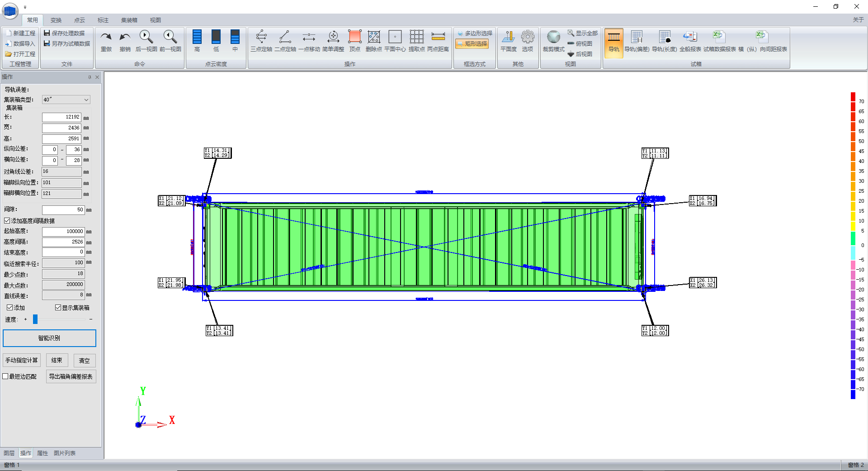This screenshot has height=471, width=868.
Task: Click 保存处理数据 in the file group
Action: coord(64,33)
